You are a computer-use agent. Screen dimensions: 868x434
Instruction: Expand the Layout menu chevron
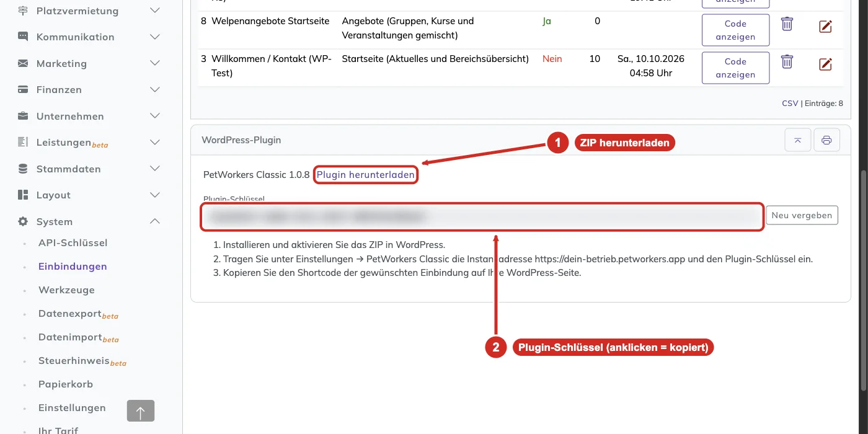coord(155,195)
